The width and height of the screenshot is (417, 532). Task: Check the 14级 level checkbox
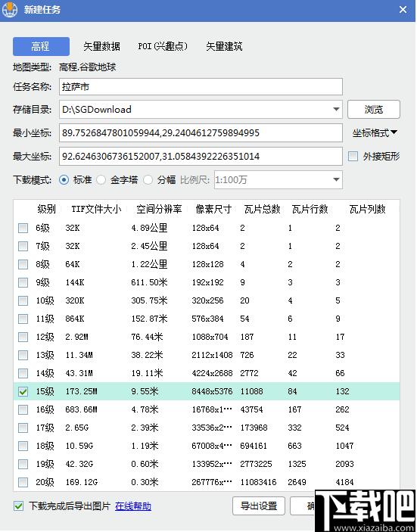tap(23, 373)
